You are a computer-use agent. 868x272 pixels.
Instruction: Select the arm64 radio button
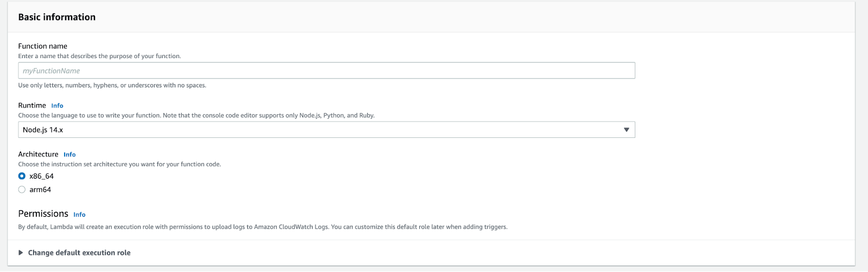pyautogui.click(x=22, y=189)
